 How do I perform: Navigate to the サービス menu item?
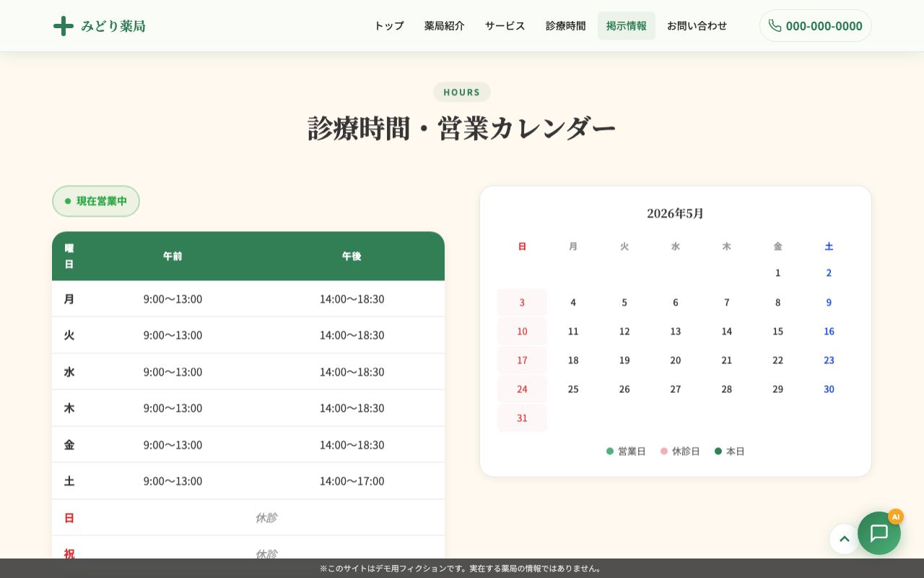click(505, 25)
